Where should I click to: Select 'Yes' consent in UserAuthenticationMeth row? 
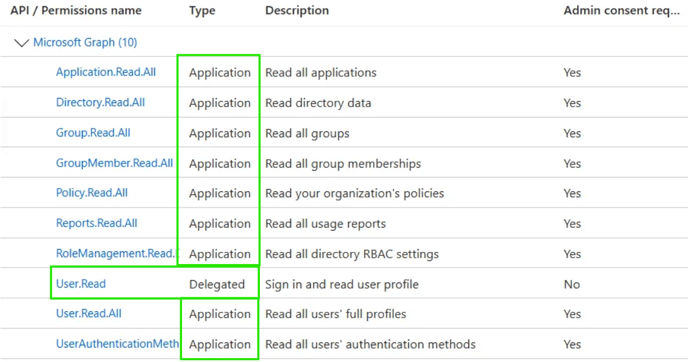click(572, 344)
